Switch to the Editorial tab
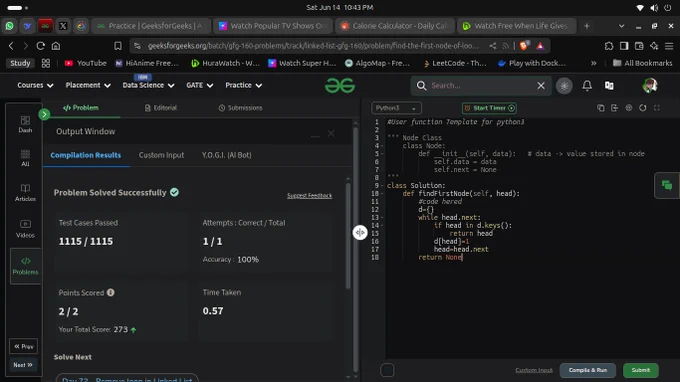The height and width of the screenshot is (382, 680). tap(160, 108)
